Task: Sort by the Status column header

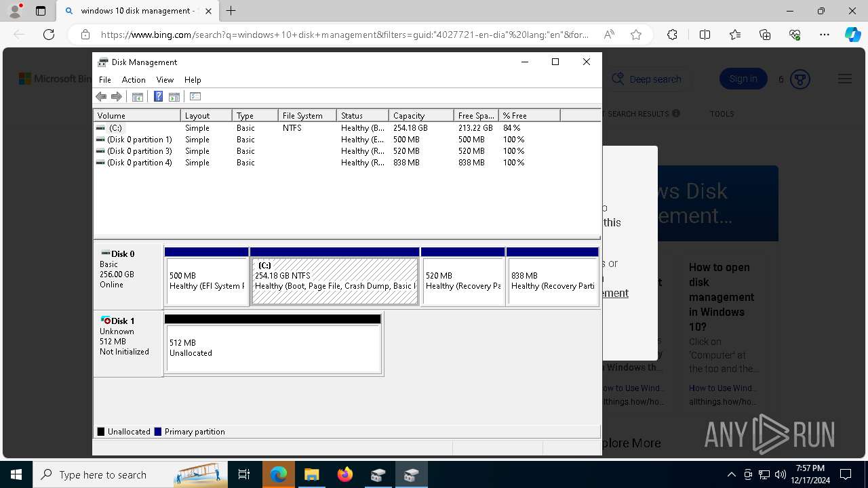Action: pyautogui.click(x=363, y=116)
